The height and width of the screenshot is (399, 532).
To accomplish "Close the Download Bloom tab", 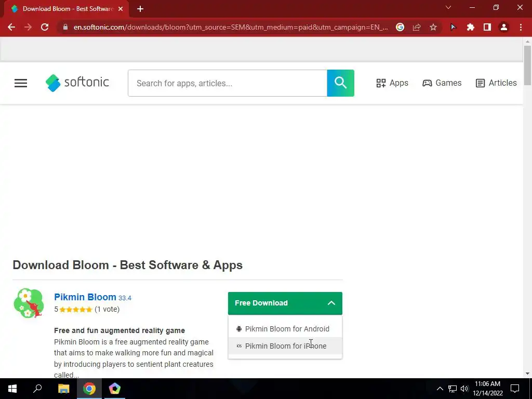I will (x=121, y=9).
